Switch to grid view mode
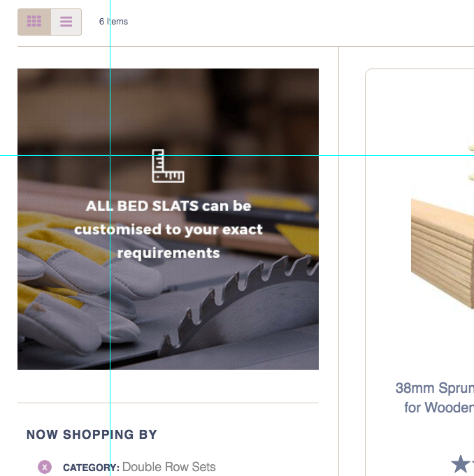 coord(34,22)
